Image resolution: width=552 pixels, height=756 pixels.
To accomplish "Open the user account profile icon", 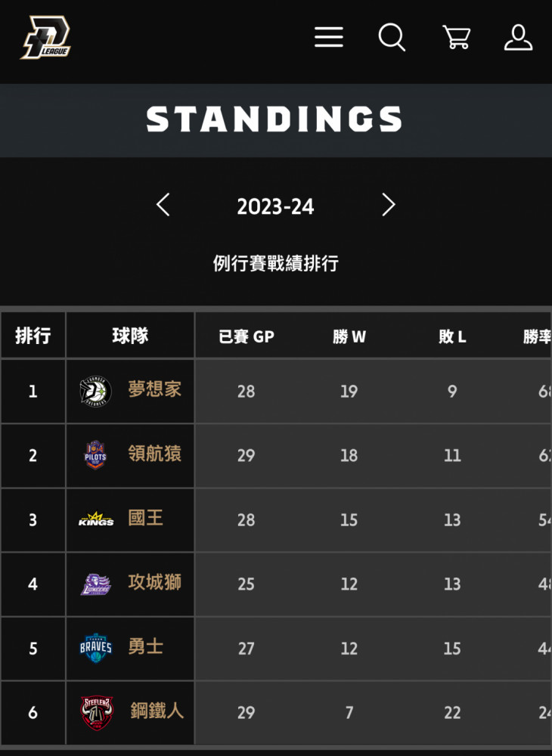I will click(518, 38).
